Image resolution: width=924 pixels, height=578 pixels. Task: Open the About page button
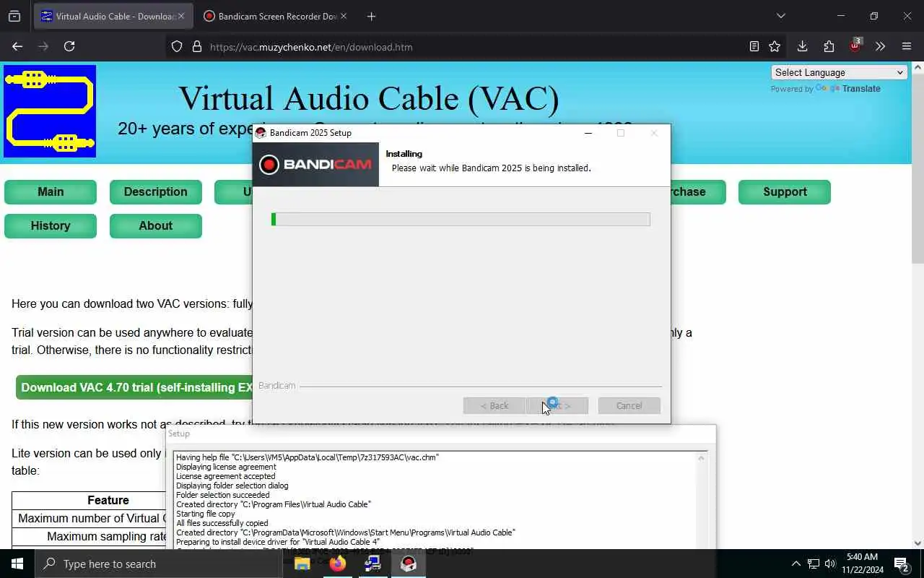pyautogui.click(x=155, y=225)
